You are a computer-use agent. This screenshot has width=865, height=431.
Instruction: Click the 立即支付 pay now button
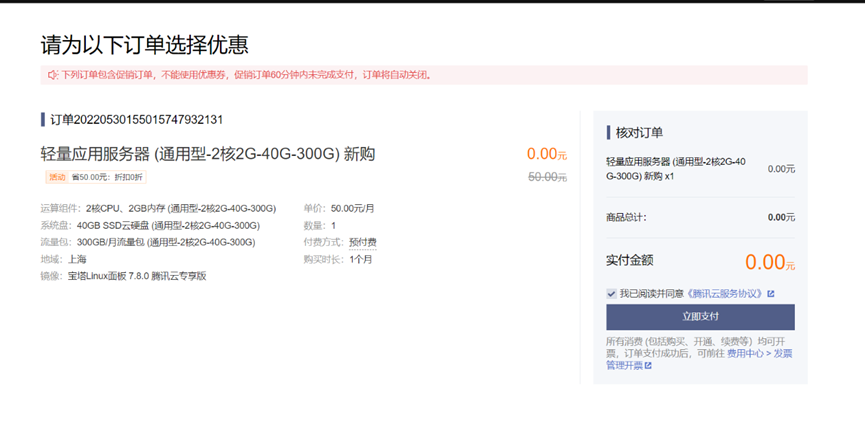tap(700, 317)
